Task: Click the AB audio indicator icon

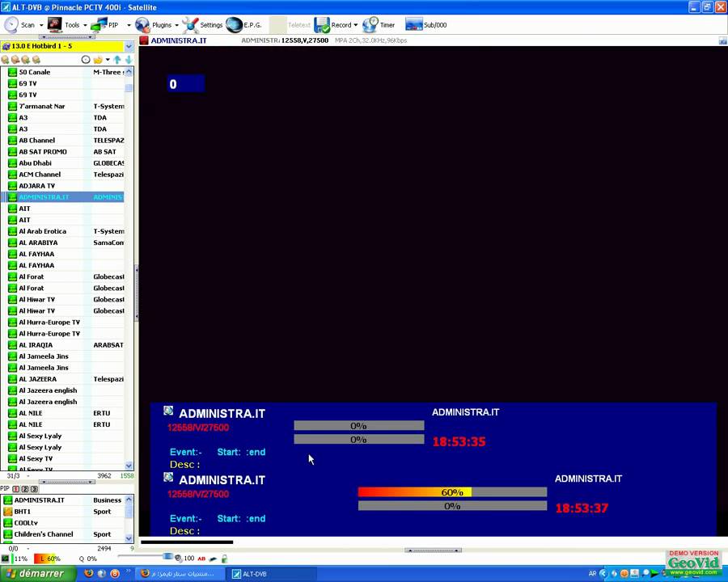Action: point(201,559)
